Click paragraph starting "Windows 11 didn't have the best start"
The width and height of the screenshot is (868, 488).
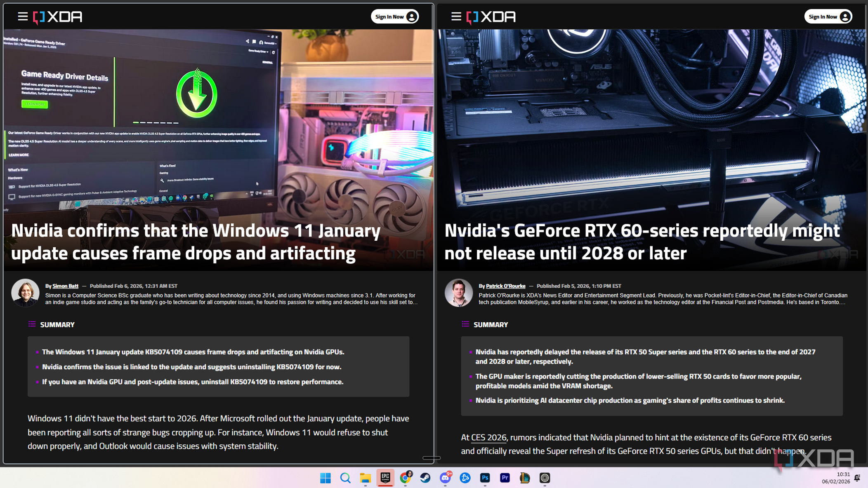tap(218, 432)
